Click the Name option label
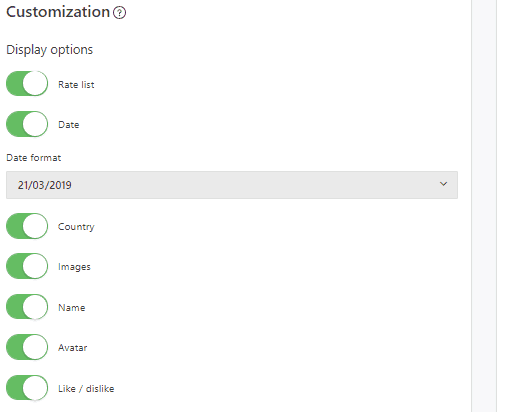 72,308
